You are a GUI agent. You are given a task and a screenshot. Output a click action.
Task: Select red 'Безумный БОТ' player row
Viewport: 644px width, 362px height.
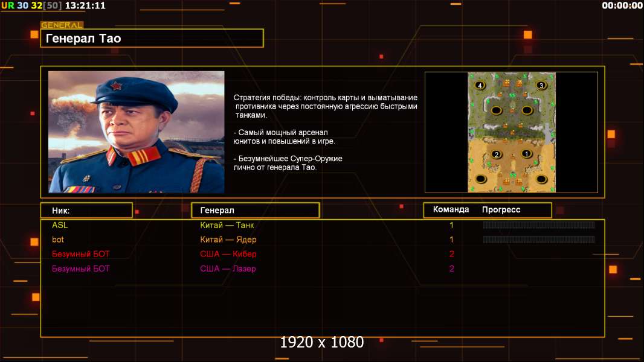coord(80,254)
